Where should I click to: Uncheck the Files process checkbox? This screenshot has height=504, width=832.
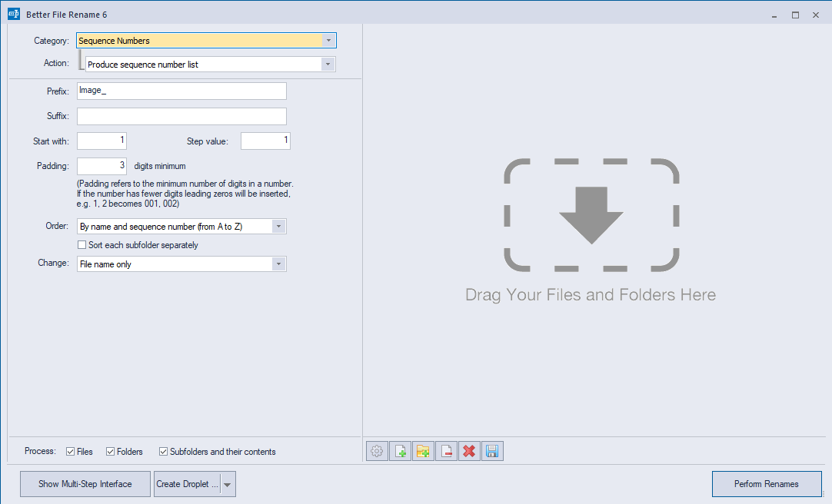pos(70,452)
